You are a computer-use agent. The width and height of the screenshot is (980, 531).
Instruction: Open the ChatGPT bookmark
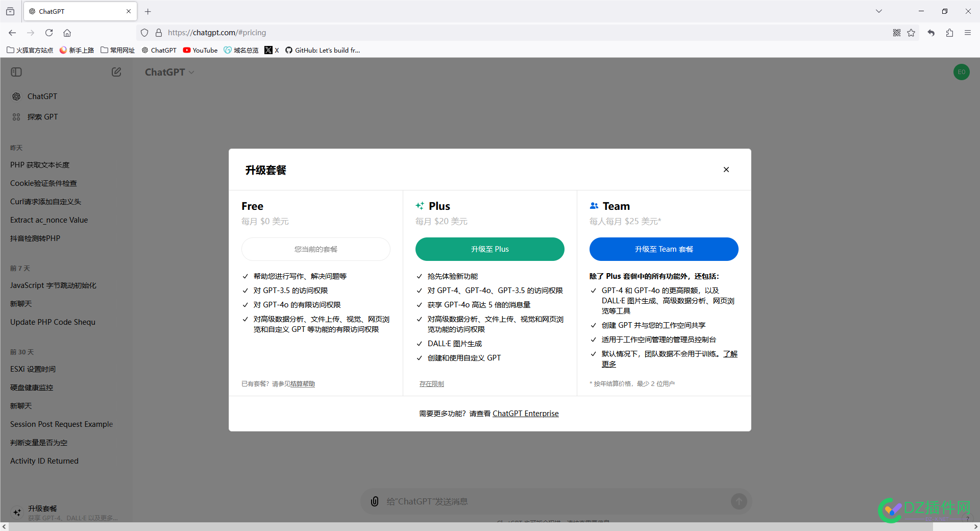coord(159,50)
